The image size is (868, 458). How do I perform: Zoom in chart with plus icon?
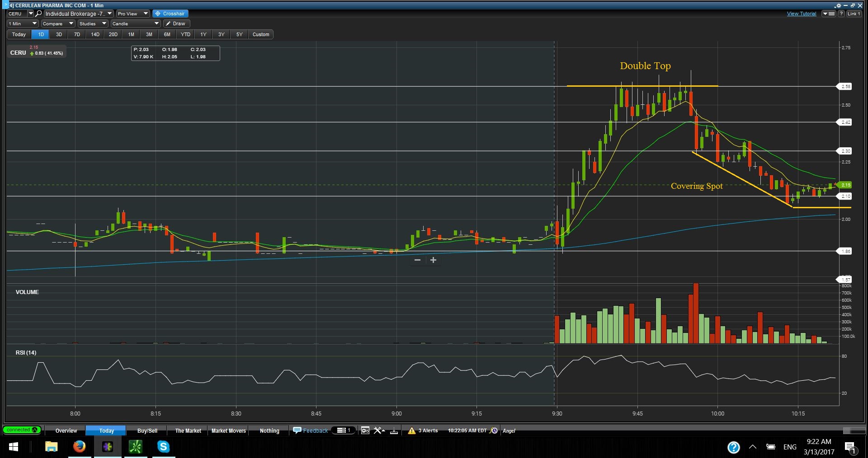point(433,260)
